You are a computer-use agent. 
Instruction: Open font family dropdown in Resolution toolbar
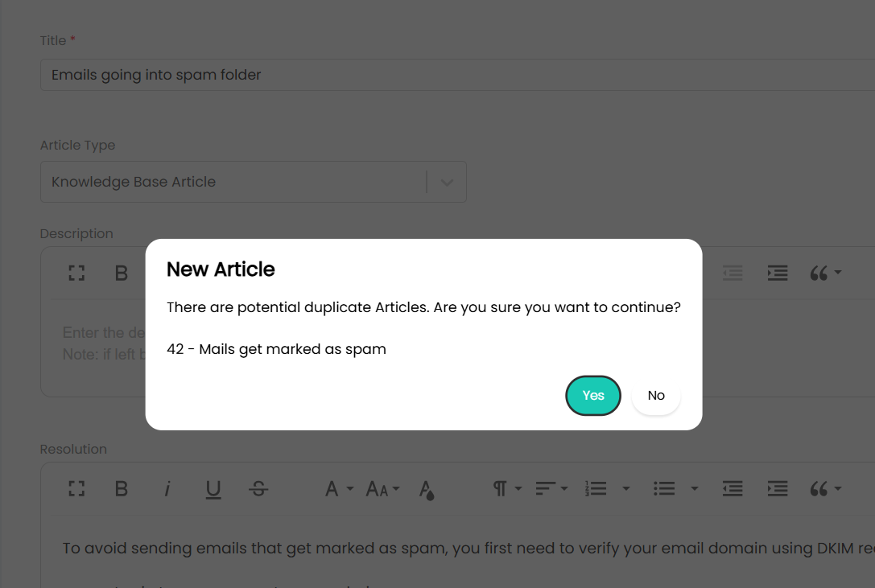[x=338, y=489]
